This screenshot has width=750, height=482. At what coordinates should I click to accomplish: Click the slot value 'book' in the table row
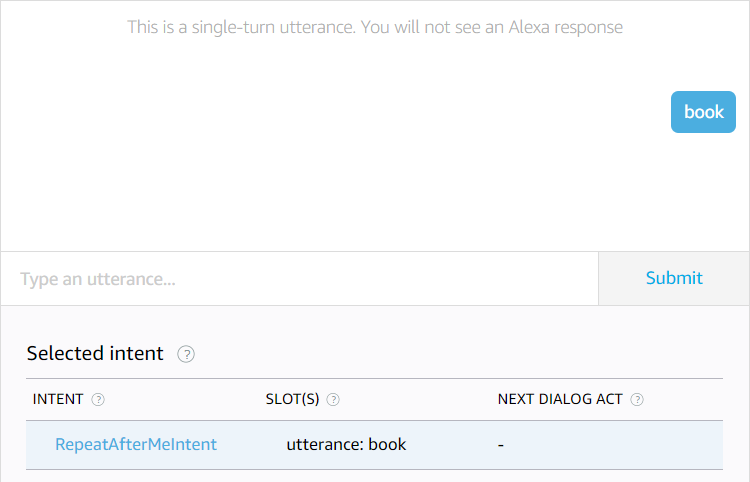click(x=388, y=444)
